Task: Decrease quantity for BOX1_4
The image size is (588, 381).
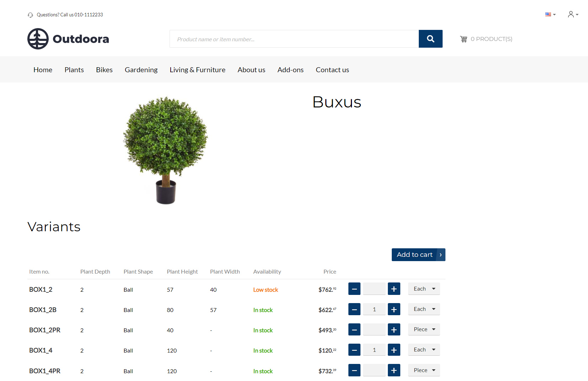Action: point(354,350)
